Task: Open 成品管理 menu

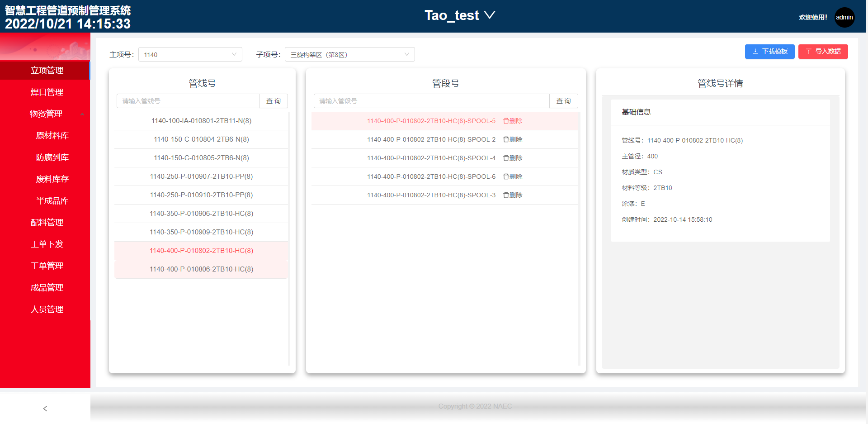Action: point(45,287)
